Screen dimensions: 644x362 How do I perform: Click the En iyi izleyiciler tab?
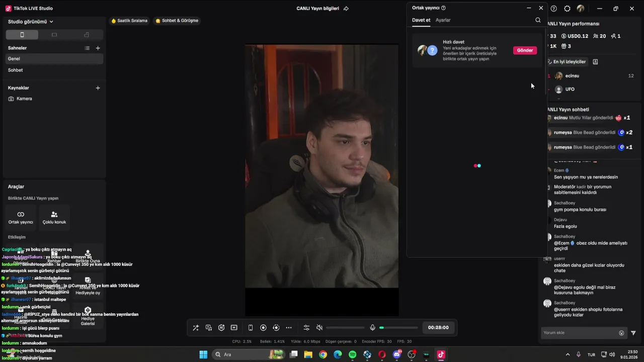click(569, 62)
